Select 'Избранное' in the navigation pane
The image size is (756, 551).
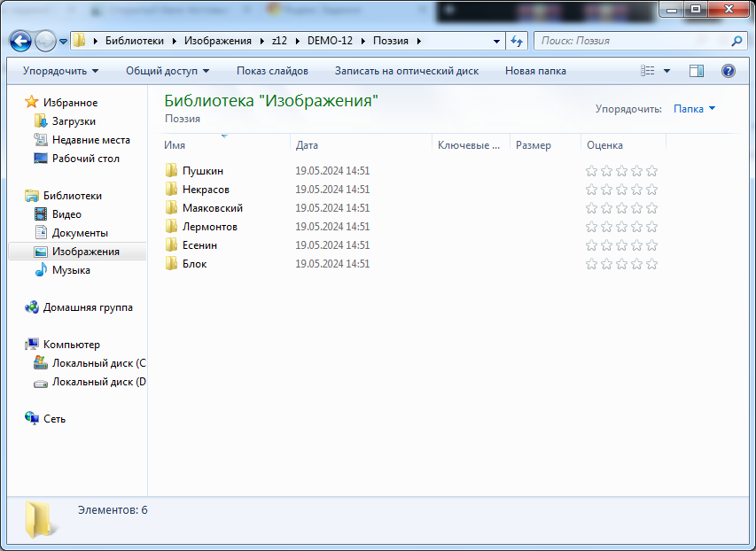[70, 103]
